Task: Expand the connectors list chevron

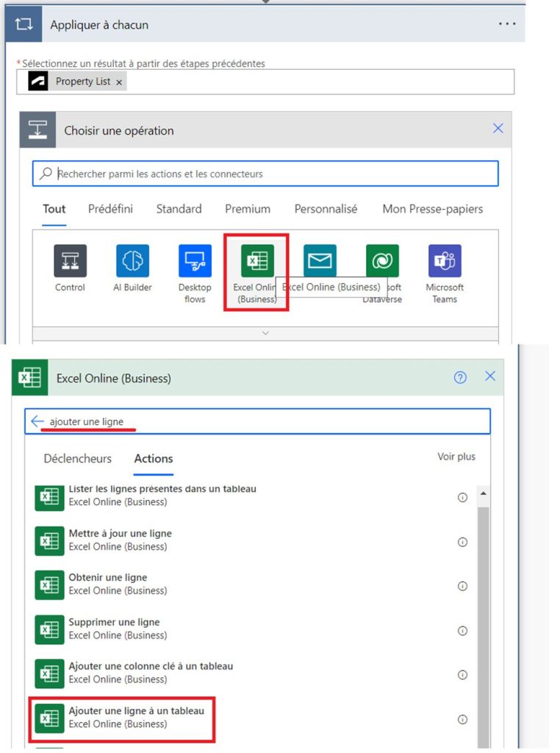Action: pos(265,333)
